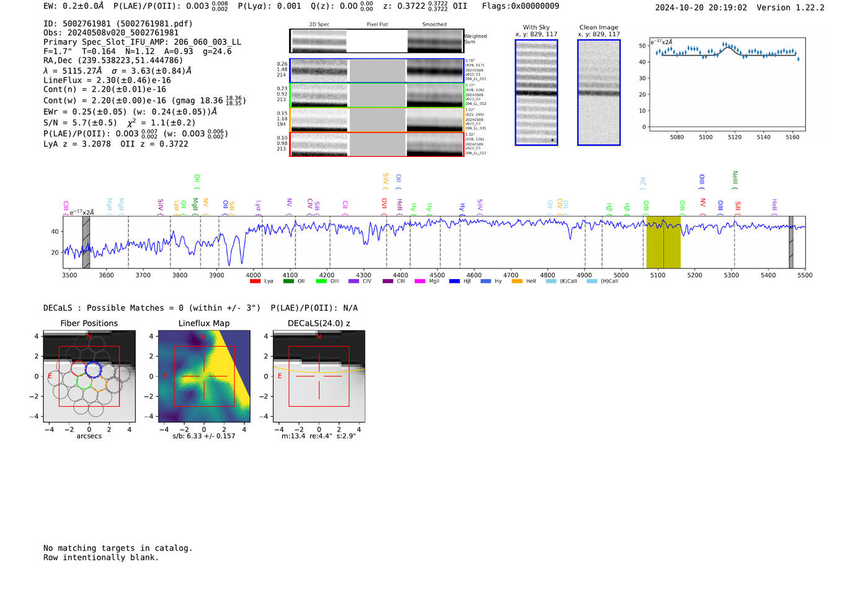Click the z: 0.3722 header value
Image resolution: width=868 pixels, height=591 pixels.
[x=426, y=6]
